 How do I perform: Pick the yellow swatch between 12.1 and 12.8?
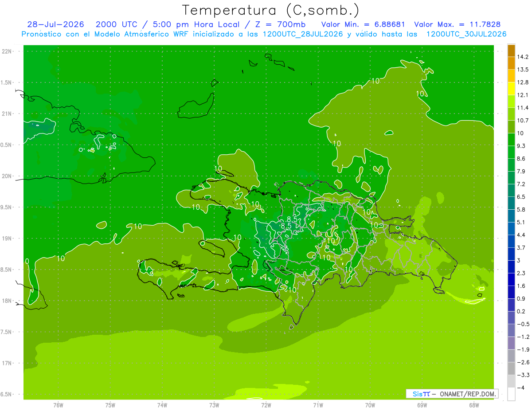pos(512,89)
